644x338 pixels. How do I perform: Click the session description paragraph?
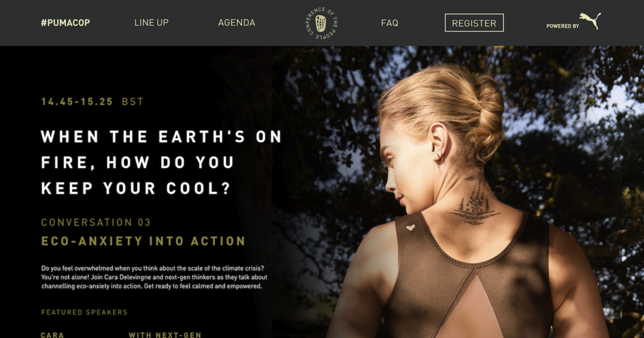[x=155, y=277]
